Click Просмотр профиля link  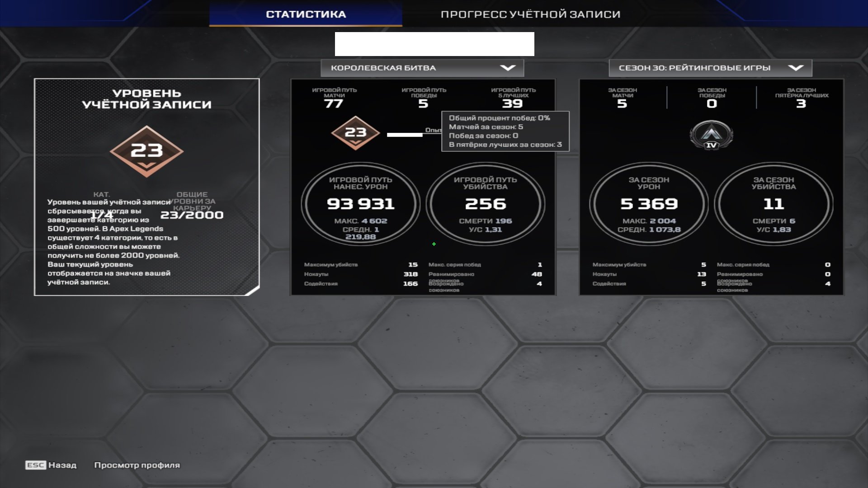click(x=137, y=465)
